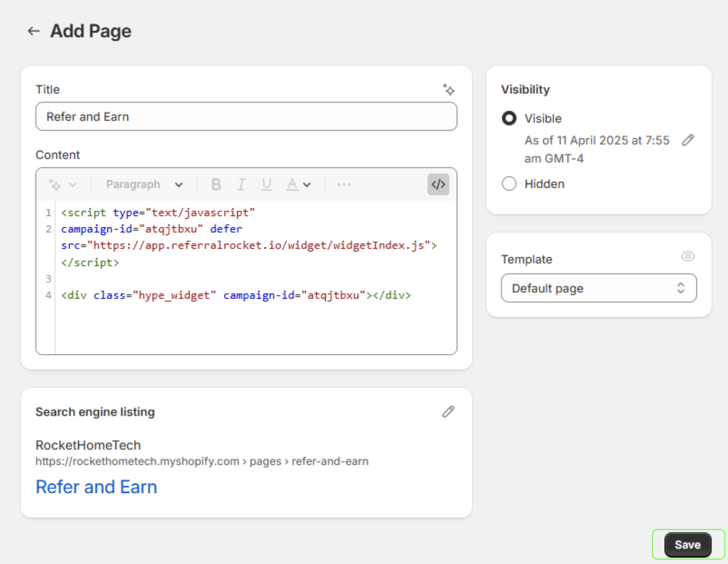Screen dimensions: 728x564
Task: Preview template with the eye icon
Action: (x=688, y=256)
